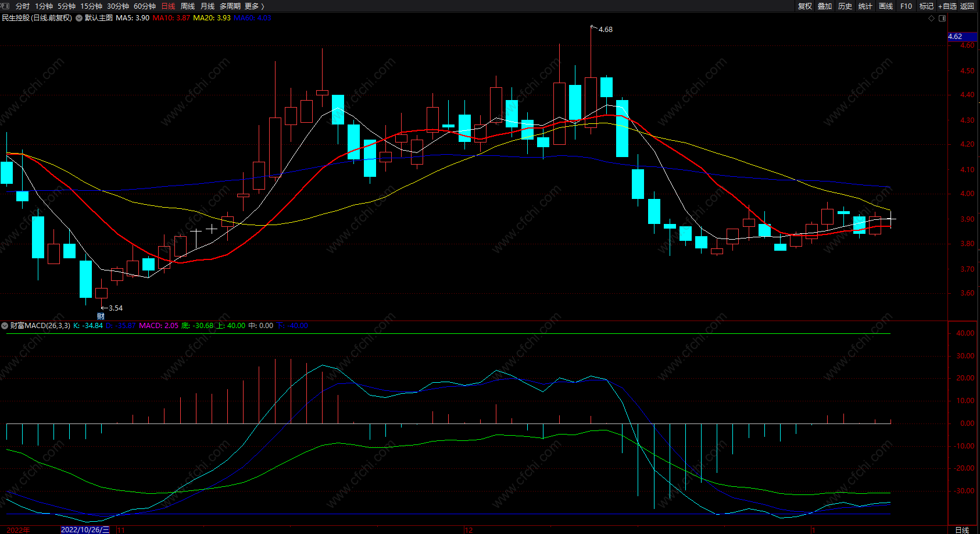This screenshot has width=980, height=534.
Task: Expand the 更多 periods menu
Action: pos(255,6)
